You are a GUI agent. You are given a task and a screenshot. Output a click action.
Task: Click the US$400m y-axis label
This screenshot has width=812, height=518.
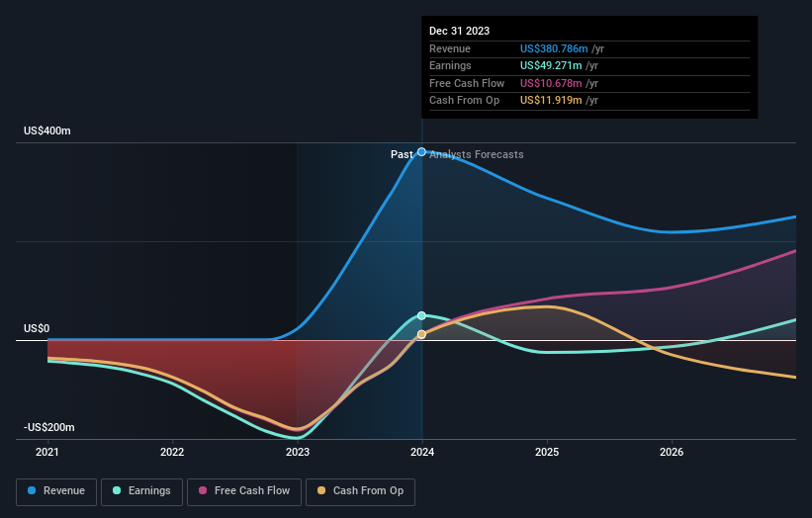coord(47,130)
